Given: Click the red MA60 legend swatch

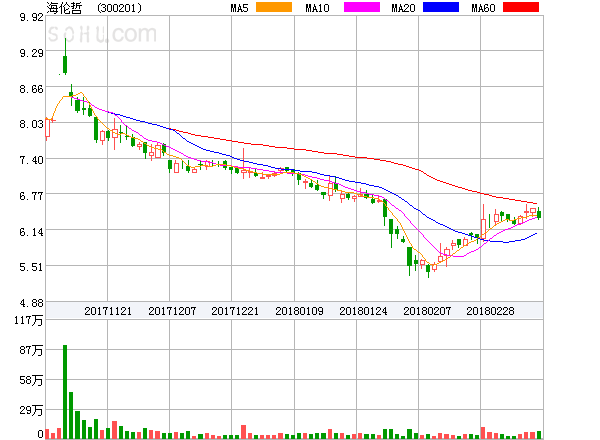Looking at the screenshot, I should coord(521,7).
